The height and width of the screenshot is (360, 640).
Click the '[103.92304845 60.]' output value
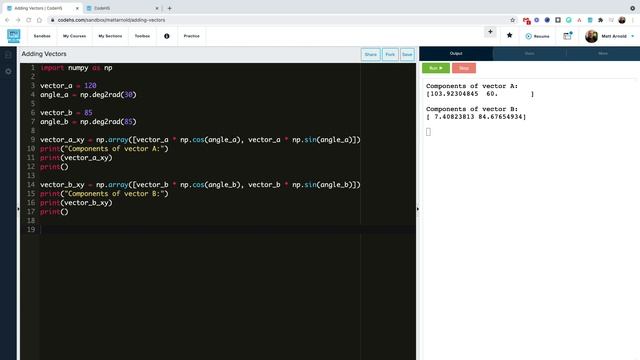pos(480,94)
